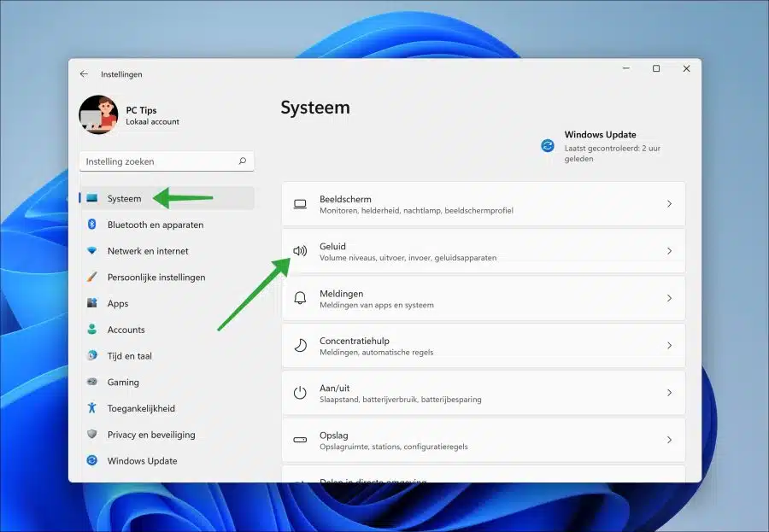Open the Gaming section label
This screenshot has width=769, height=532.
(x=123, y=382)
